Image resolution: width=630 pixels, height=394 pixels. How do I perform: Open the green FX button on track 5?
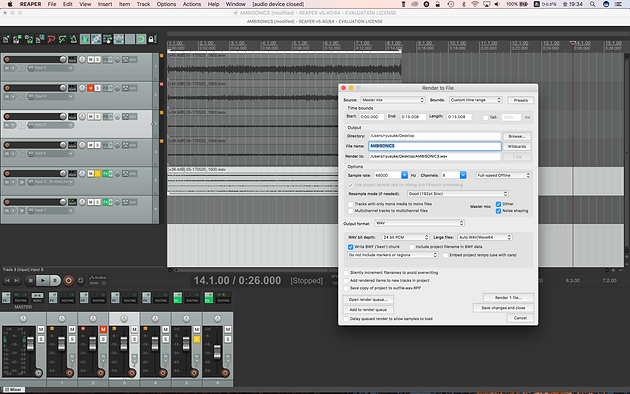[x=106, y=174]
